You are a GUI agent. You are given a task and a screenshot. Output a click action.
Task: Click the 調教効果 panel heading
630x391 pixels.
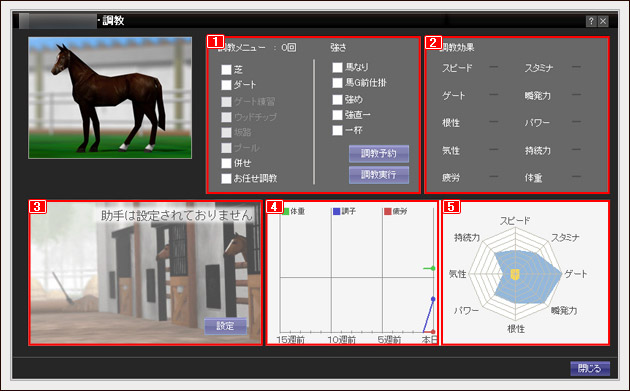[457, 47]
